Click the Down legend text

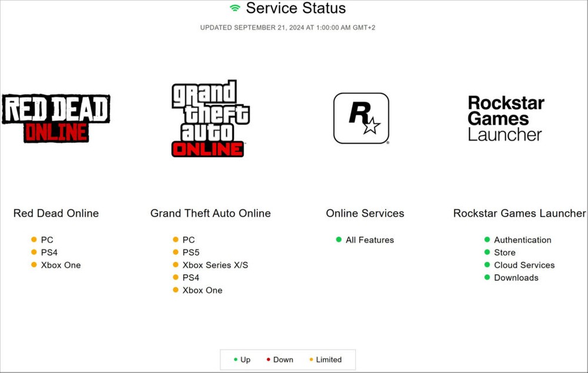point(283,359)
